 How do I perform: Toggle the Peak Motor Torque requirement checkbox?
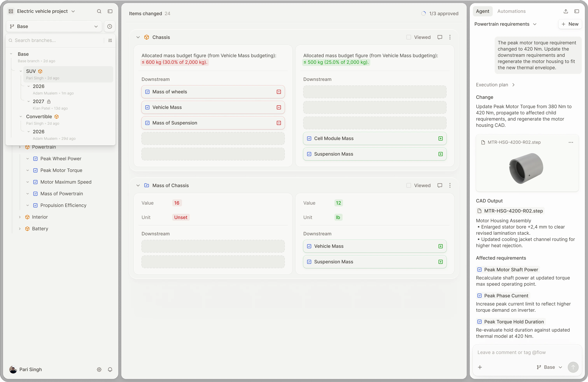35,171
